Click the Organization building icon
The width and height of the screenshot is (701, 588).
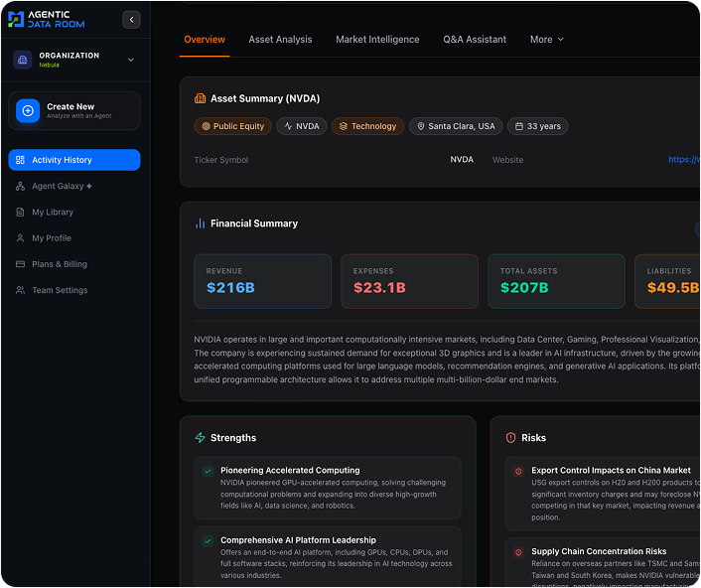[x=23, y=60]
